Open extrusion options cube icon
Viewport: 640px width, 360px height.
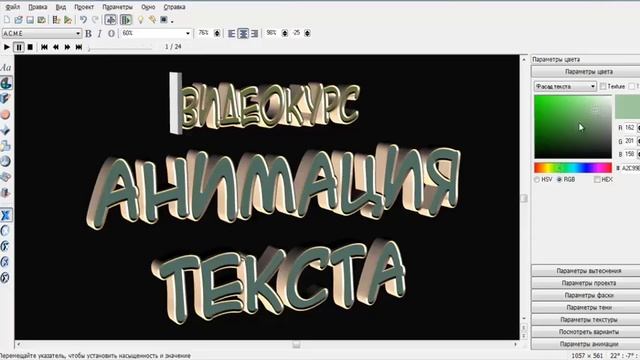point(5,99)
